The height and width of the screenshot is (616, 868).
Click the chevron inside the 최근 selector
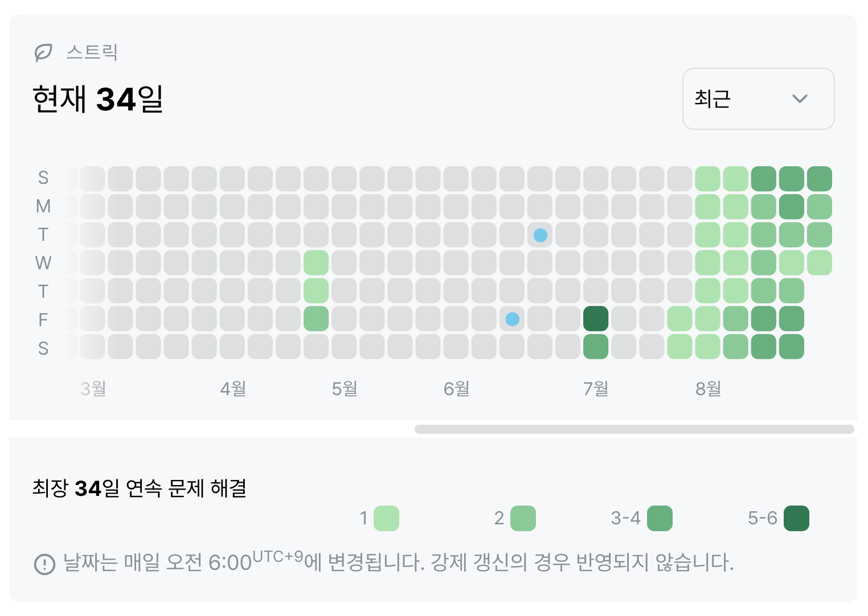(x=800, y=98)
